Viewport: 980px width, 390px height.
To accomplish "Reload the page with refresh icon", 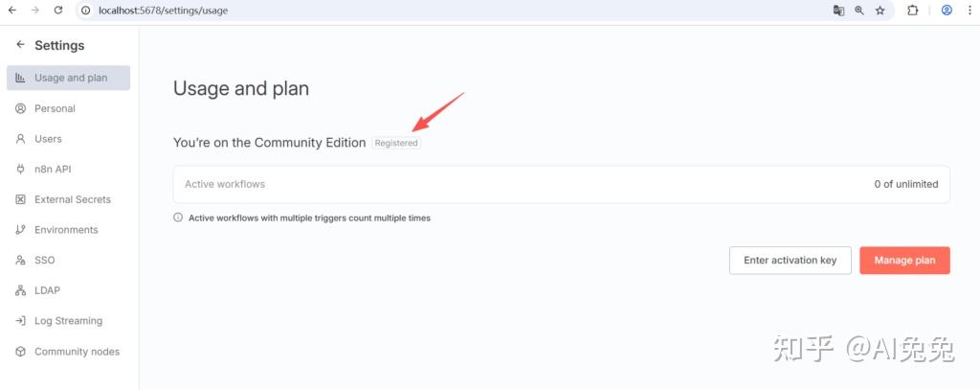I will tap(58, 10).
